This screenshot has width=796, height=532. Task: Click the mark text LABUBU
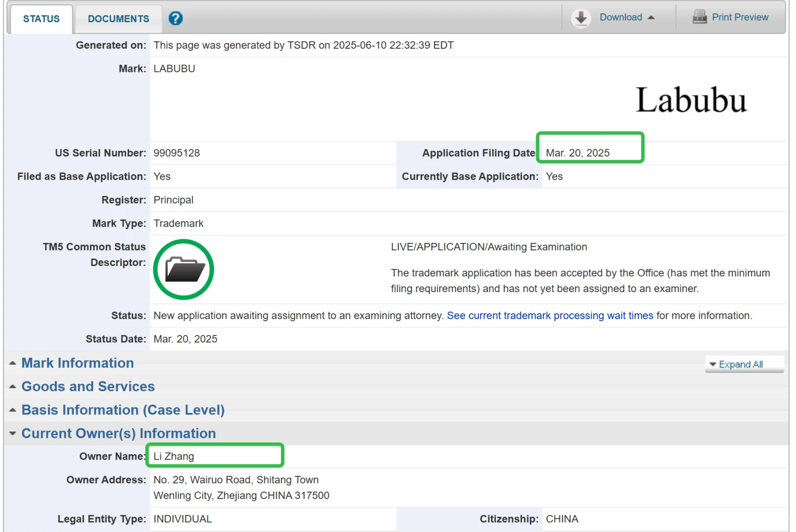[174, 69]
